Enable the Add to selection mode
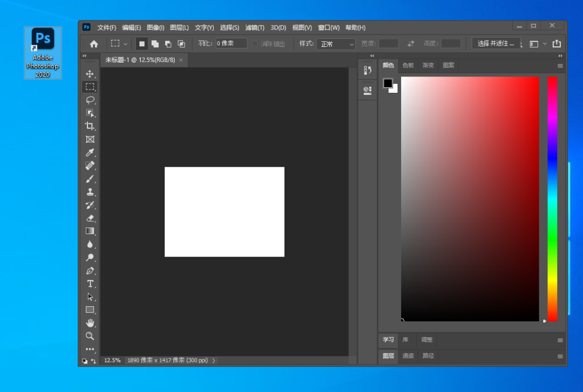This screenshot has width=583, height=392. pos(155,44)
